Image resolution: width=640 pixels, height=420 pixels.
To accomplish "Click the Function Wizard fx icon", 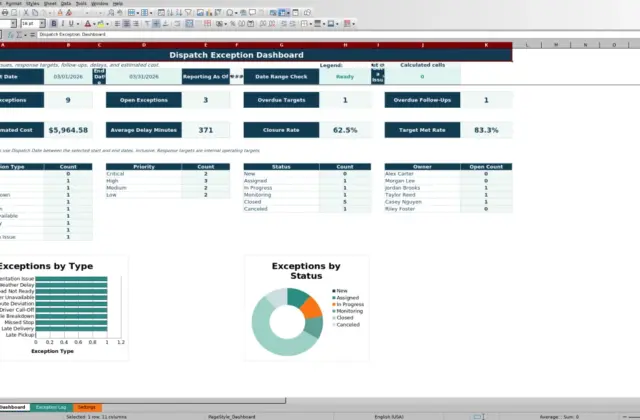I will 11,35.
